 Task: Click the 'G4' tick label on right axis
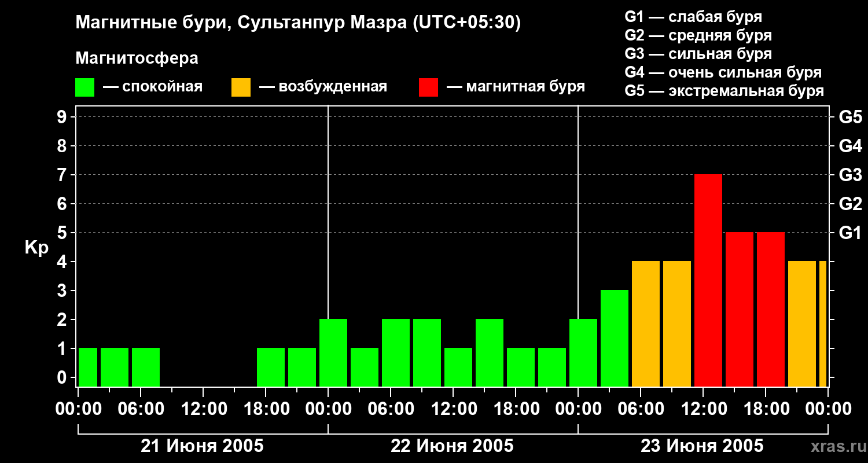(850, 146)
